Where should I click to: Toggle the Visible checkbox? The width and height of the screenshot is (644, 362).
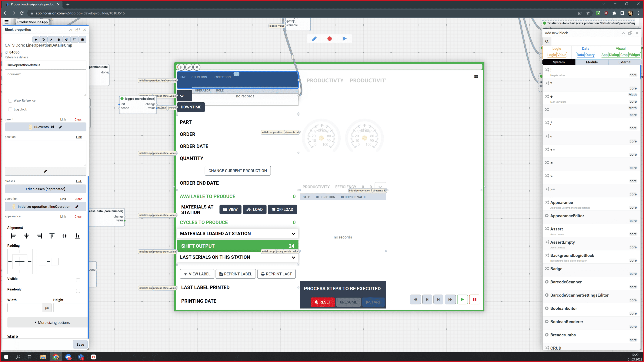[x=78, y=280]
